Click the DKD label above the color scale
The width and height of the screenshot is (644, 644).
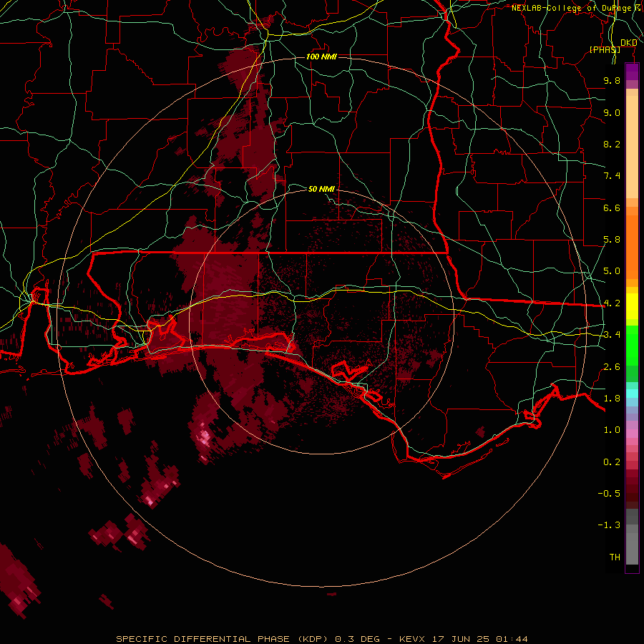point(629,43)
